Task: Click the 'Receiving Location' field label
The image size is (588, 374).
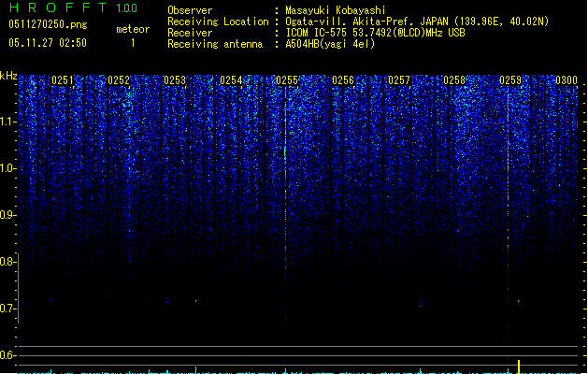Action: [218, 22]
